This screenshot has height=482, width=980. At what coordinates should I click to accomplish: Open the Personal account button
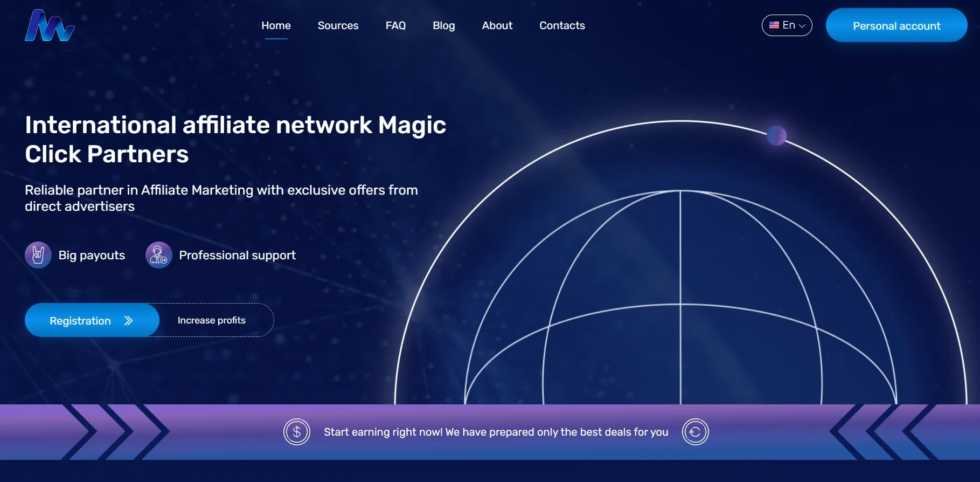tap(896, 25)
